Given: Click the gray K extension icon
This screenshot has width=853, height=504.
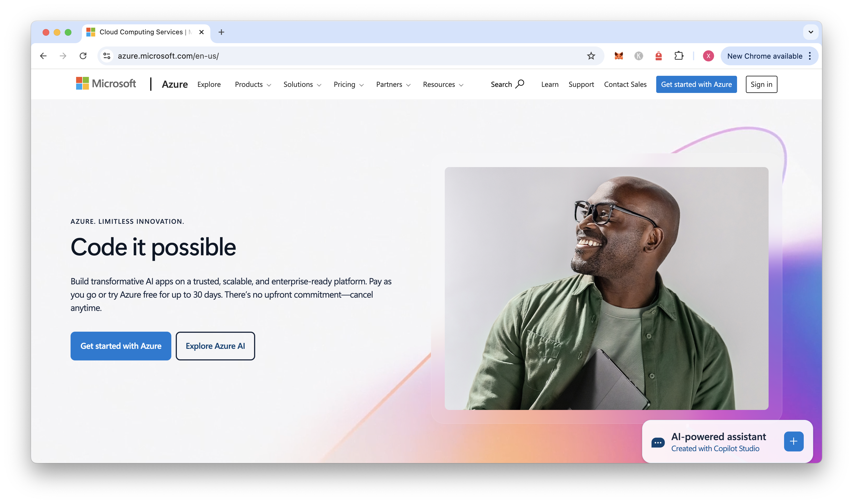Looking at the screenshot, I should click(x=639, y=56).
